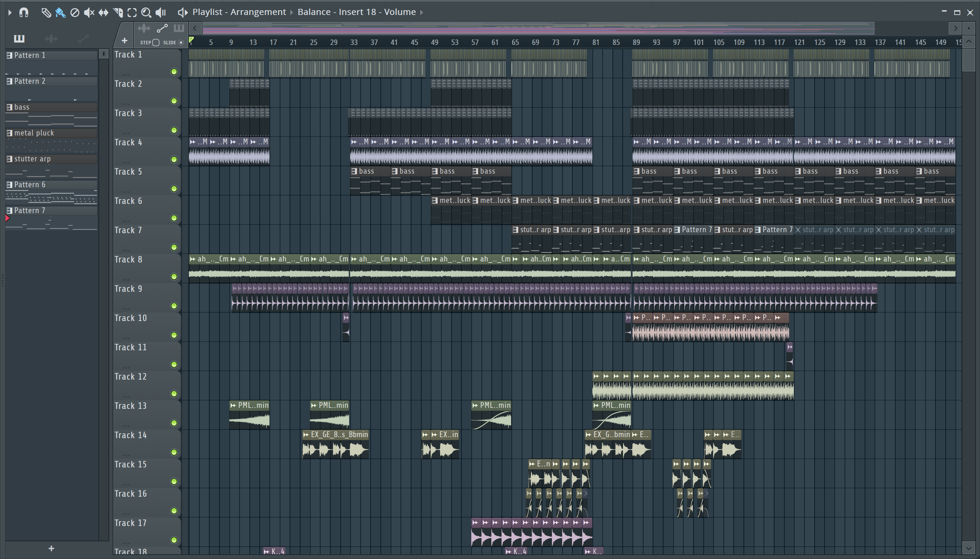Focus automation clips in playlist header
This screenshot has width=980, height=559.
[162, 28]
